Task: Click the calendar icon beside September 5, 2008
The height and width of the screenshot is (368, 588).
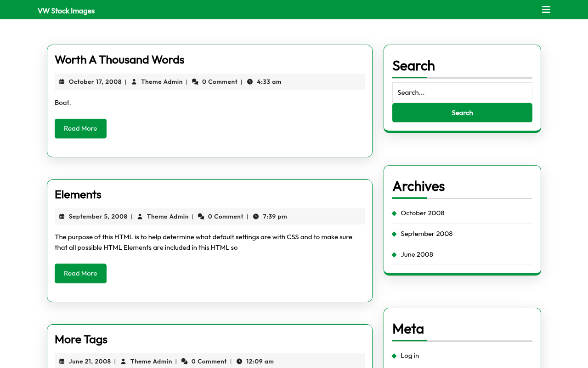Action: point(62,217)
